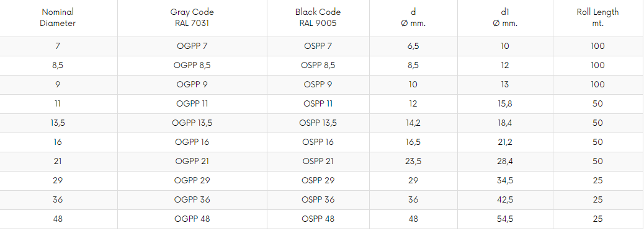Select the OGPP 21 cell
The image size is (644, 231).
click(192, 162)
